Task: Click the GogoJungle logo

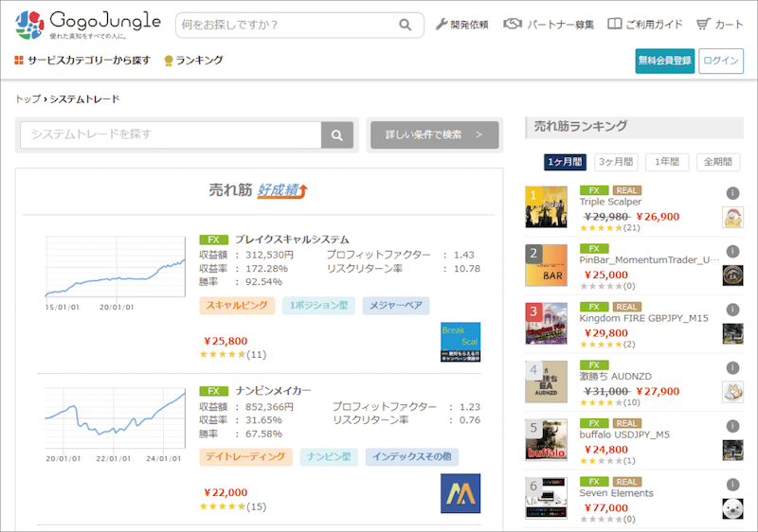Action: (88, 26)
